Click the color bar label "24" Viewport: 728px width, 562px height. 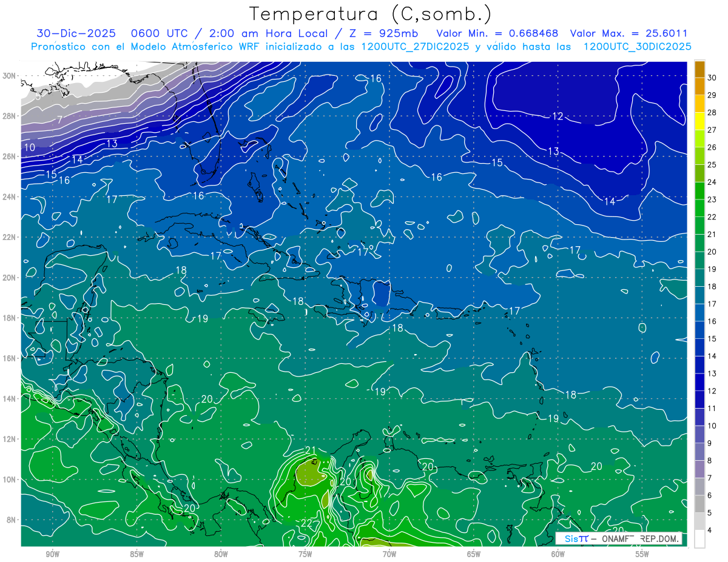(712, 182)
